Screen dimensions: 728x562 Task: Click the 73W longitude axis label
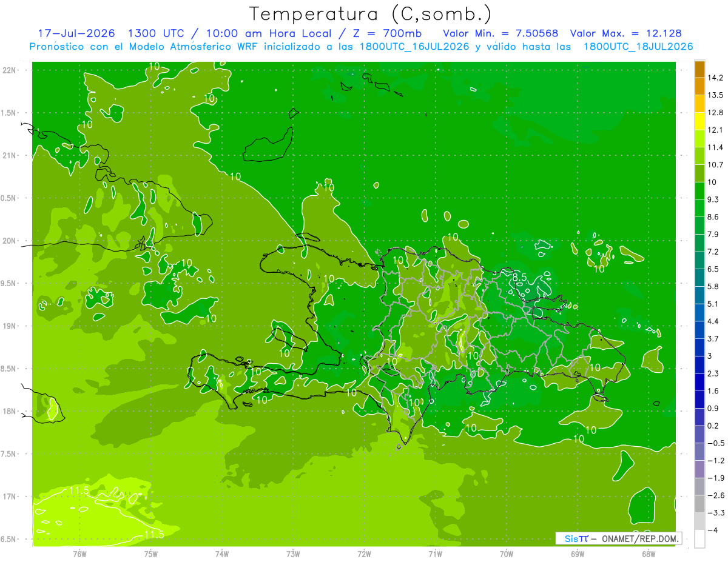pos(293,554)
